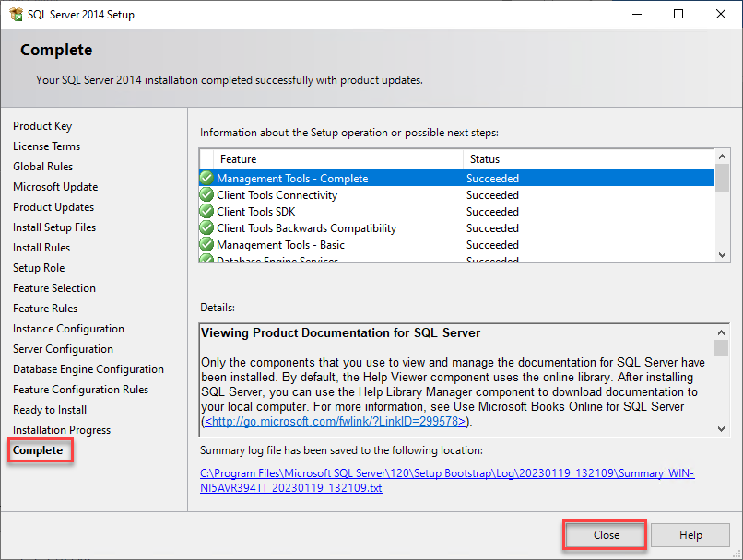Click green check icon beside Client Tools Backwards Compatibility

click(x=206, y=227)
